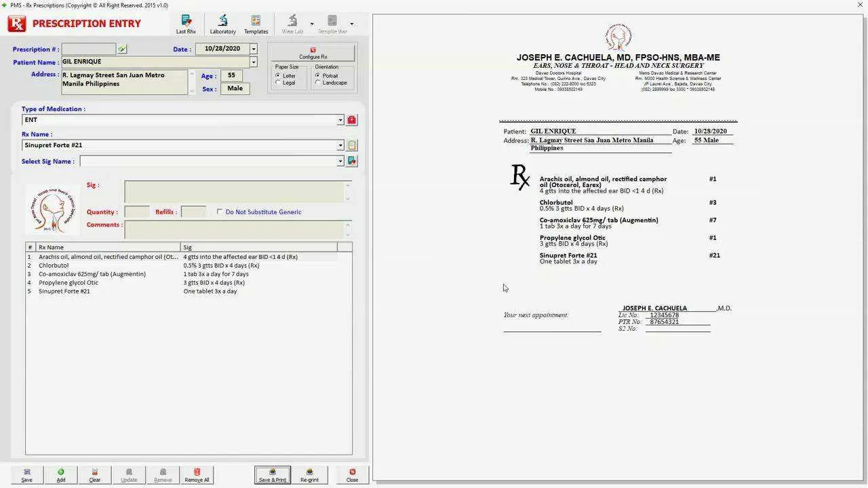Open the Laboratory toolbar button
The width and height of the screenshot is (868, 488).
pos(222,24)
